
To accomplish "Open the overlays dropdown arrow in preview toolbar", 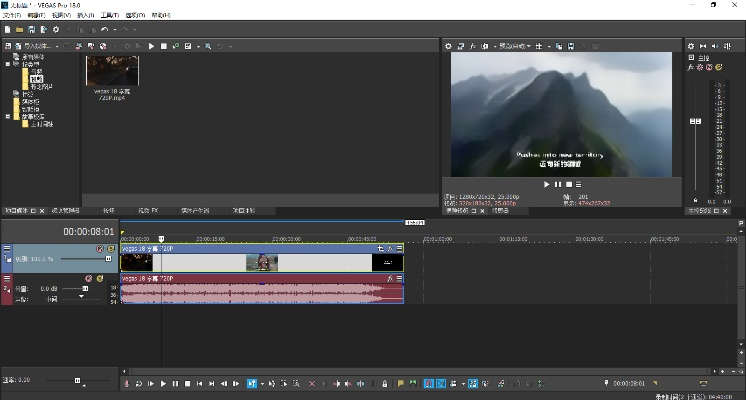I will [x=549, y=46].
